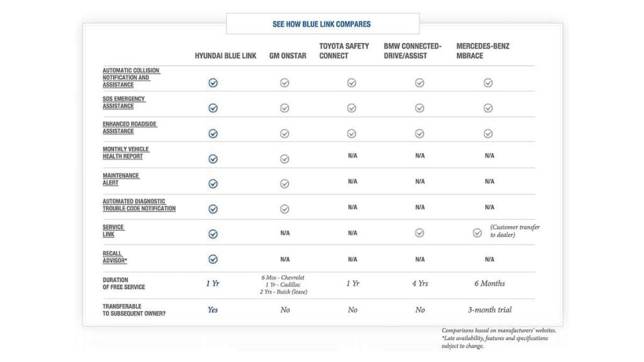Click BMW Service Link checkmark icon
Viewport: 644px width, 362px height.
pos(419,233)
